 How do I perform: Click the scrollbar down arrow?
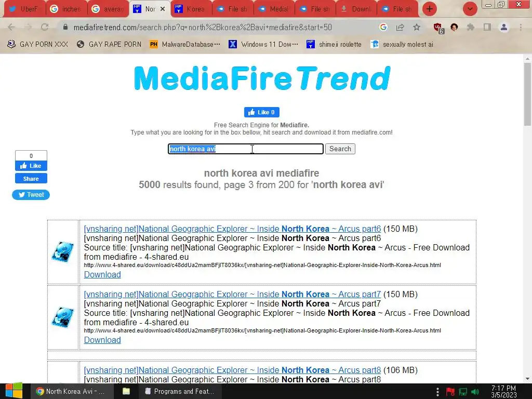528,379
